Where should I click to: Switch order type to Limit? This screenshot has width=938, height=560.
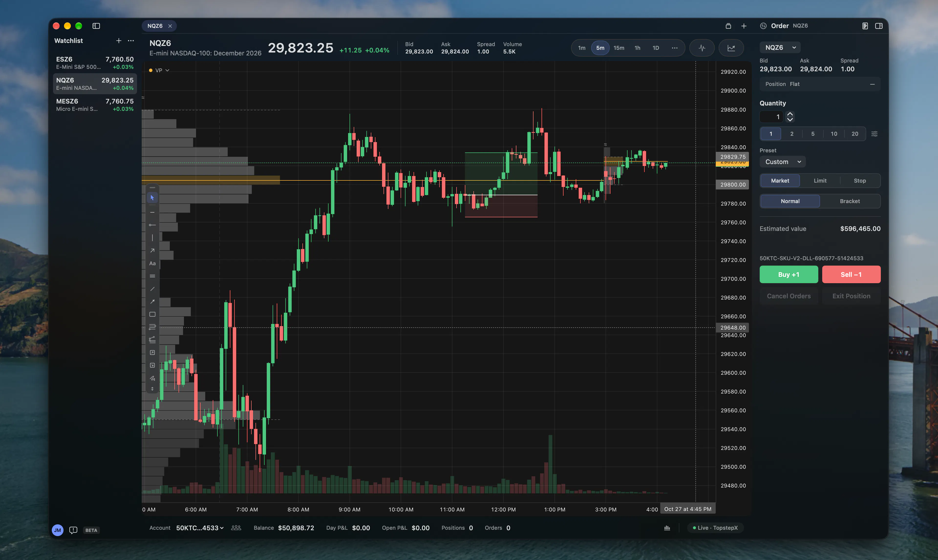click(820, 181)
